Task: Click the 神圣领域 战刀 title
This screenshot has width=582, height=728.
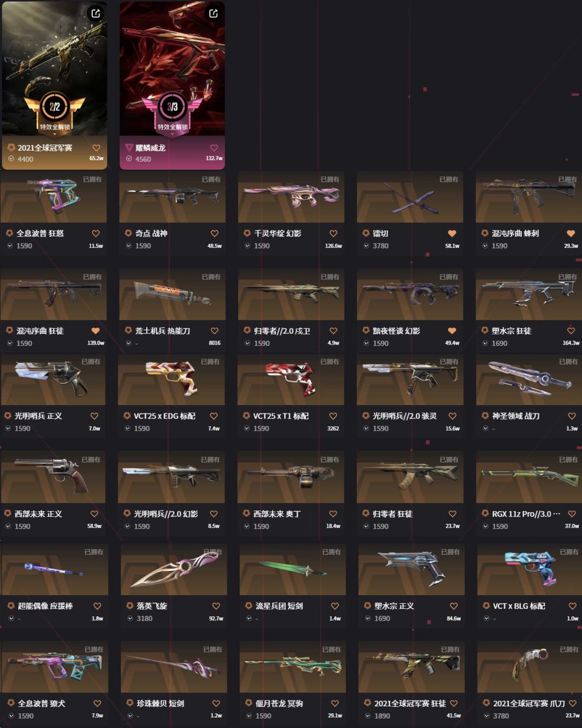Action: coord(516,416)
